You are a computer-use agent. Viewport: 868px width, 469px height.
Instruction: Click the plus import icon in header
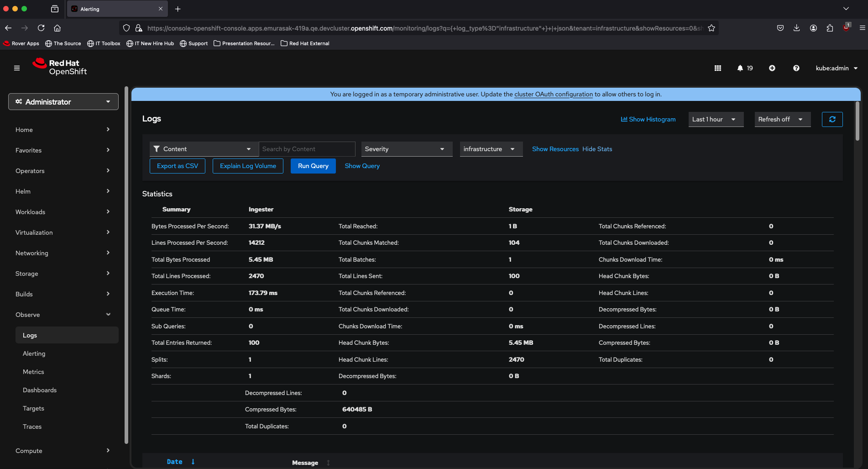(x=772, y=68)
